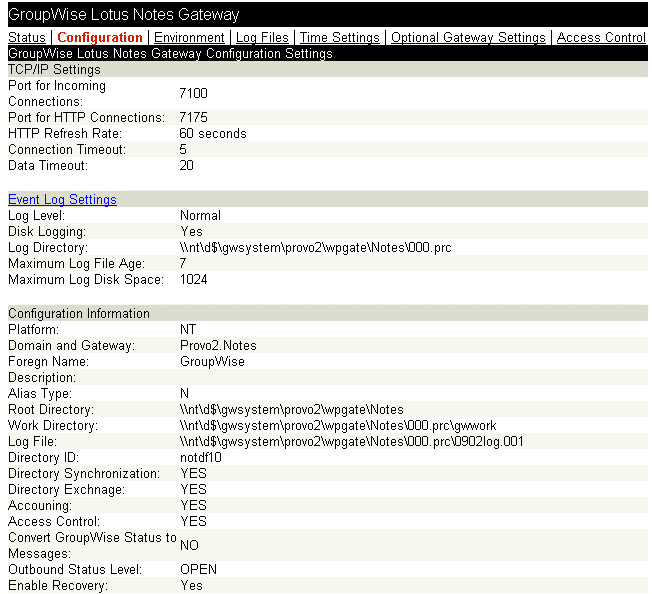
Task: Click the Maximum Log Disk Space value 1024
Action: [193, 279]
